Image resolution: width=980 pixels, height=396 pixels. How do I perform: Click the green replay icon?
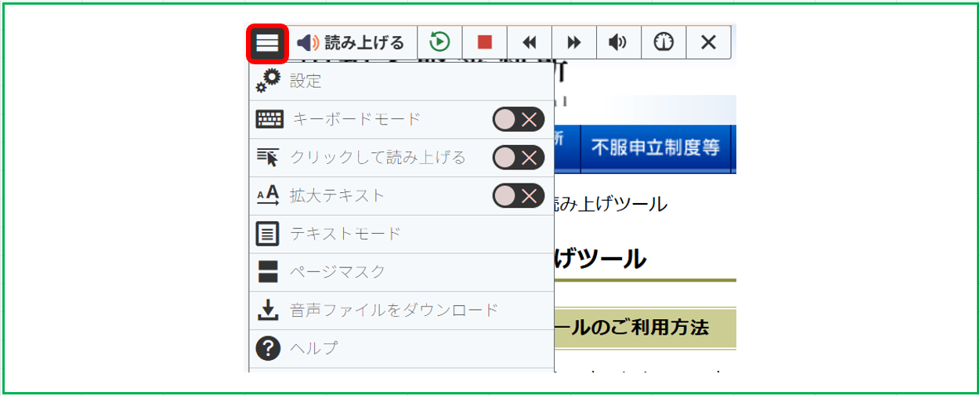(439, 42)
